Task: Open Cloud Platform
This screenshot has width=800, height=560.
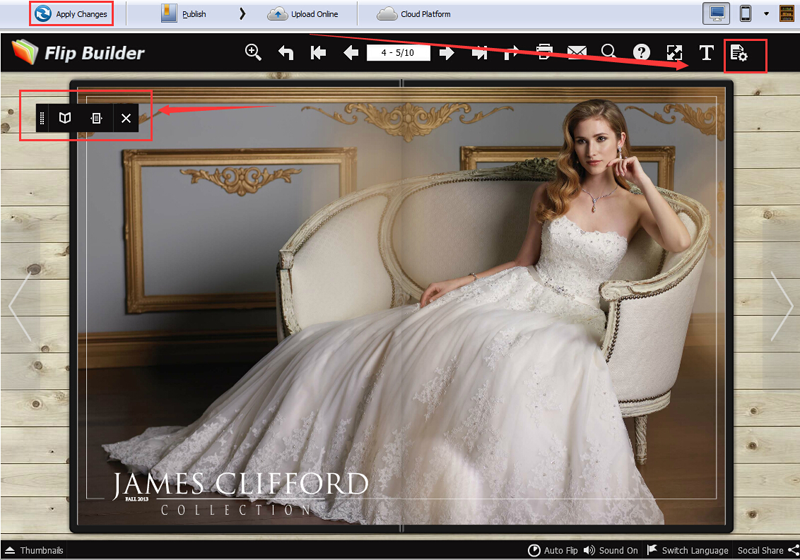Action: click(414, 14)
